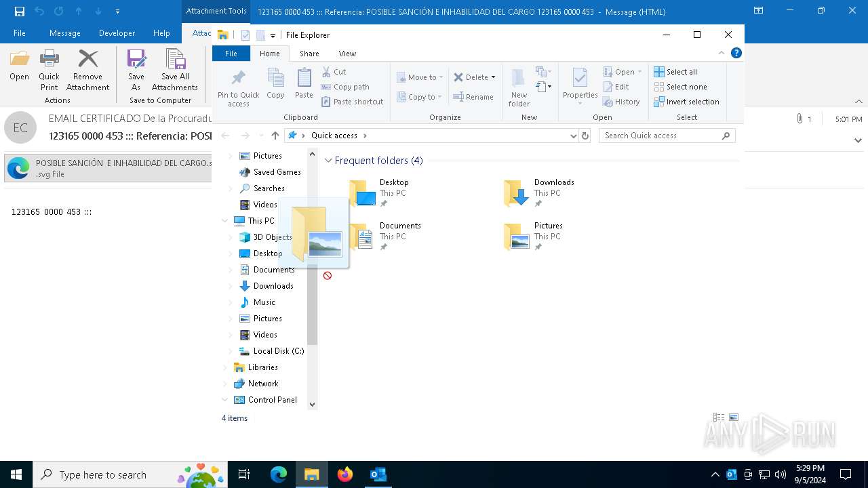
Task: Open the Open button dropdown arrow
Action: 639,72
